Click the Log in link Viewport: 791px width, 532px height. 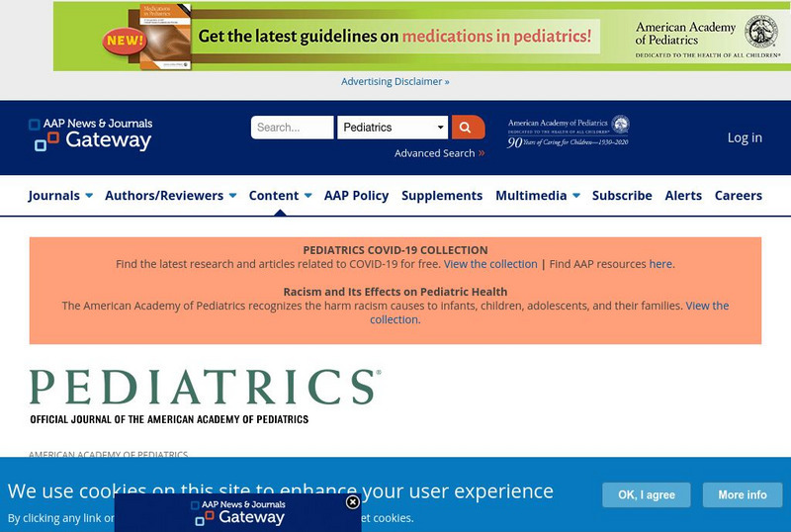[745, 137]
